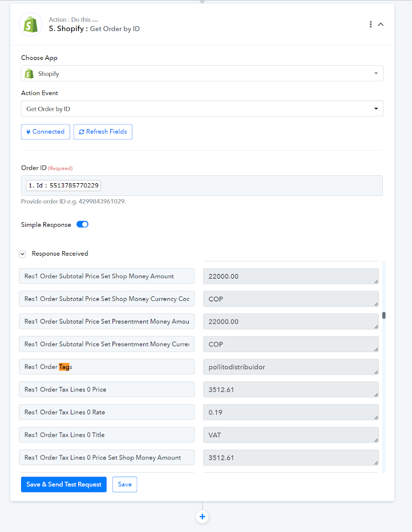The width and height of the screenshot is (412, 532).
Task: Open the Action Event dropdown
Action: coord(202,108)
